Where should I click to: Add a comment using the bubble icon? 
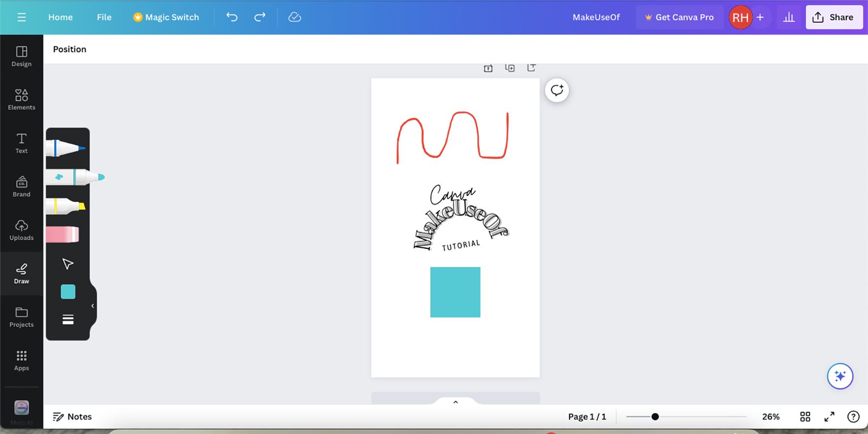tap(556, 90)
